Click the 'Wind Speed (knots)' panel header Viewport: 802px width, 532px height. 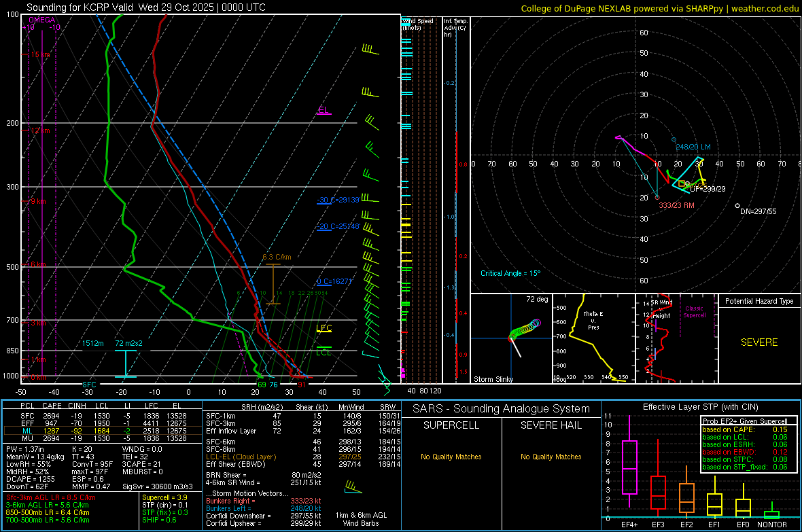[x=418, y=24]
